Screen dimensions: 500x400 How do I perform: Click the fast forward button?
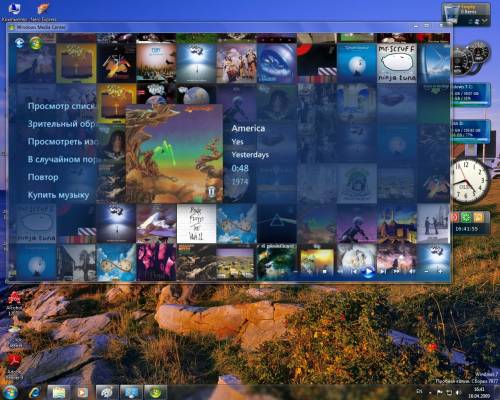[396, 271]
